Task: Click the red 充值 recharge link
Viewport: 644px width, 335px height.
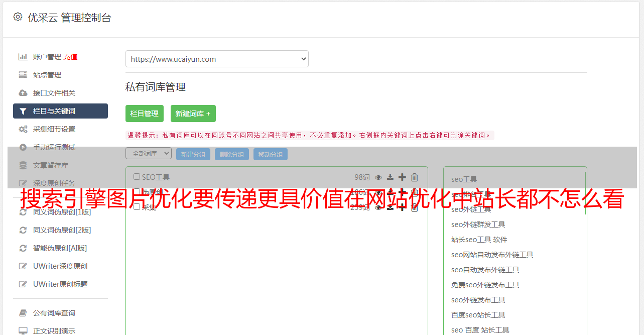Action: click(x=70, y=57)
